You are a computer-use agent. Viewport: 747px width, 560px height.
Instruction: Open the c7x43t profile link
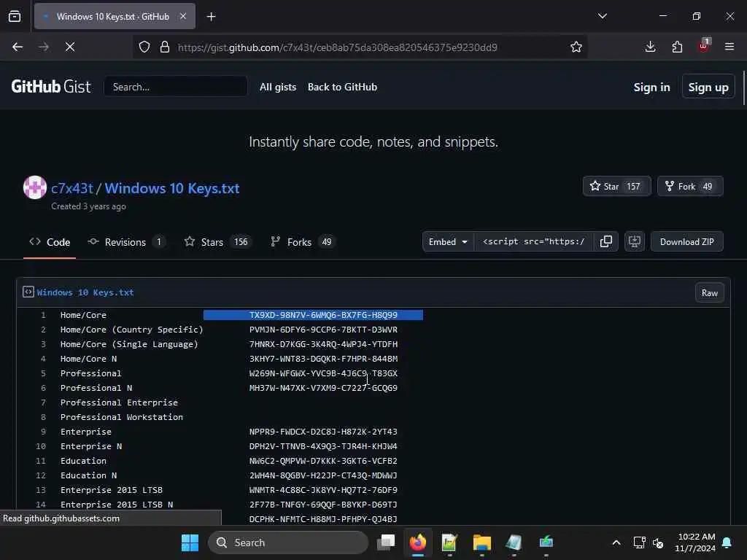(72, 189)
